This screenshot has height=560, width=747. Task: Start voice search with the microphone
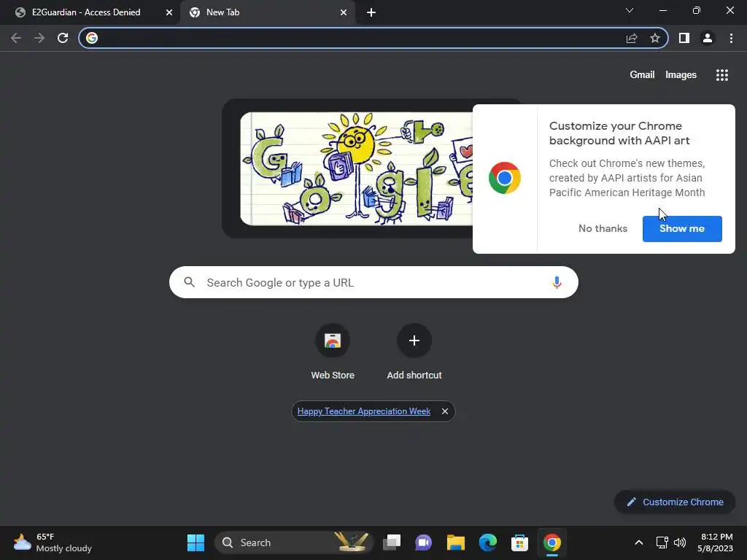click(x=557, y=282)
